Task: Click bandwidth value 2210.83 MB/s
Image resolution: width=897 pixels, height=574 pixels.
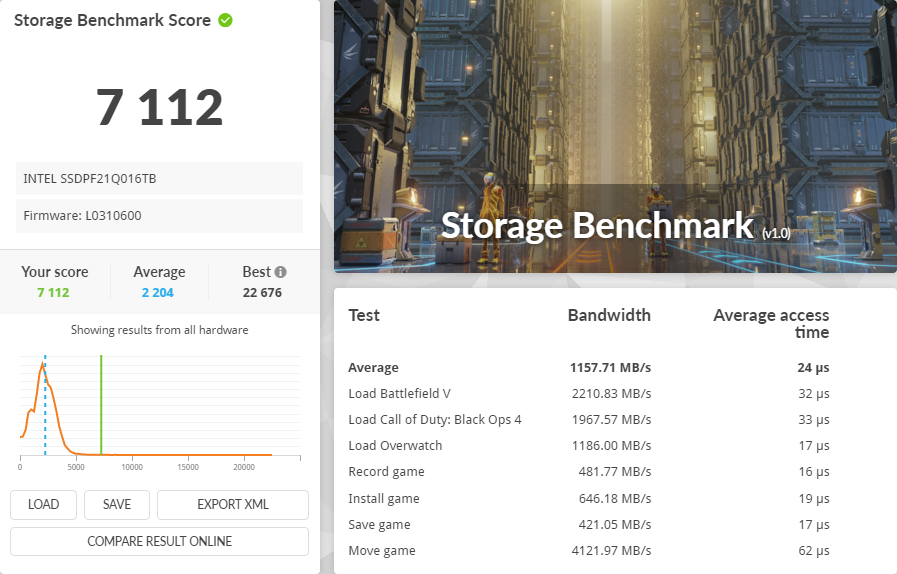Action: (612, 394)
